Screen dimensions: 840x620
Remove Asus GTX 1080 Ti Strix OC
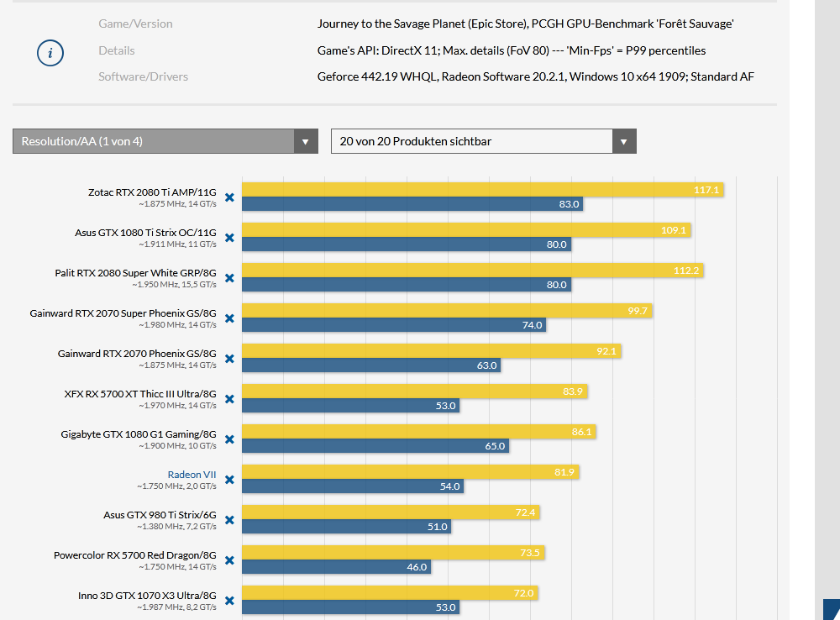click(229, 238)
